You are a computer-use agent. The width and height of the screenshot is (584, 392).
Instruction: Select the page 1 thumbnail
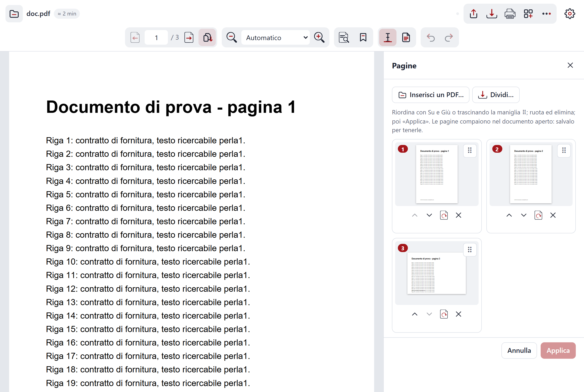click(x=437, y=174)
